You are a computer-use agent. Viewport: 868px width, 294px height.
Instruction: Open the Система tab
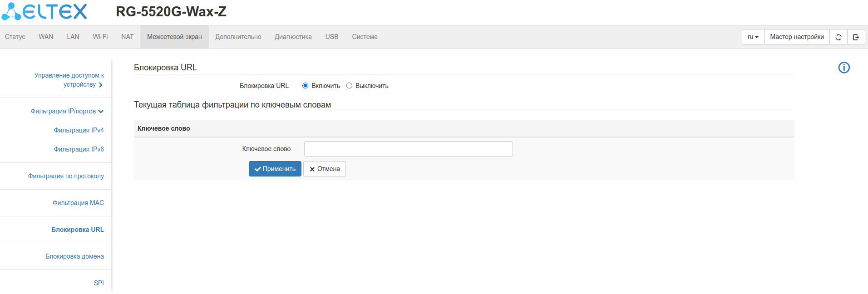tap(365, 37)
